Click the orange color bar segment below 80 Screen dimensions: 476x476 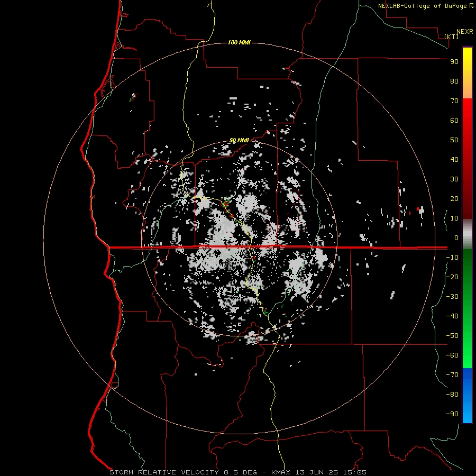pos(467,91)
